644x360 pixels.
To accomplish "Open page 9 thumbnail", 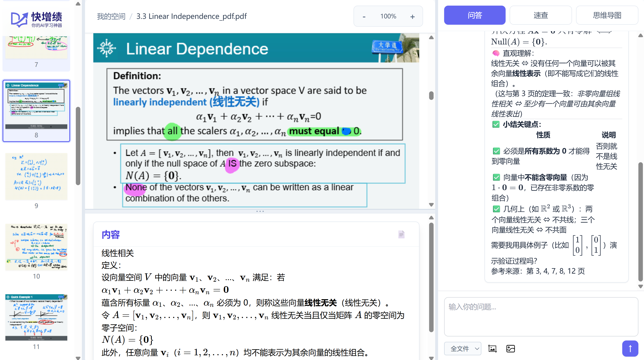I will 36,177.
